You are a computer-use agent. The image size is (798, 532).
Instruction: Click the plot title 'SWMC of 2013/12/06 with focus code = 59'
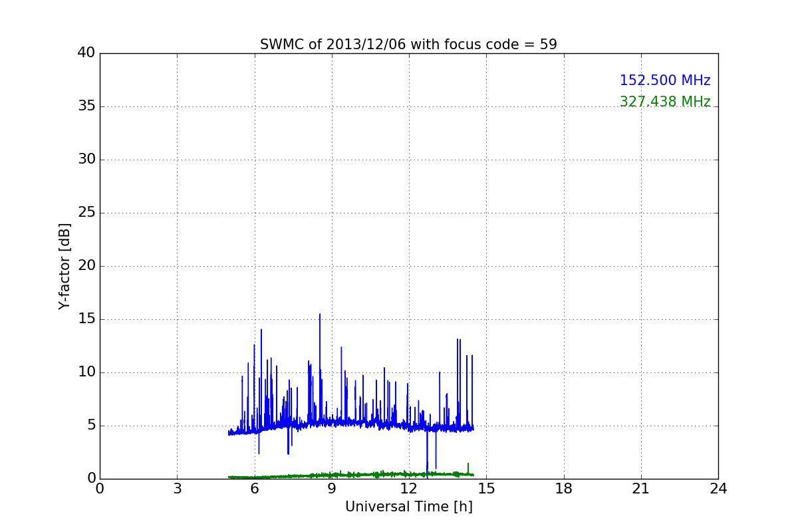click(x=408, y=45)
